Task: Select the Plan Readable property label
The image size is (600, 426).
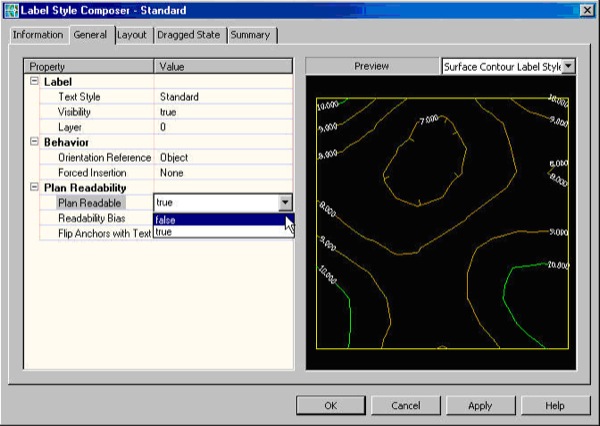Action: pos(90,203)
